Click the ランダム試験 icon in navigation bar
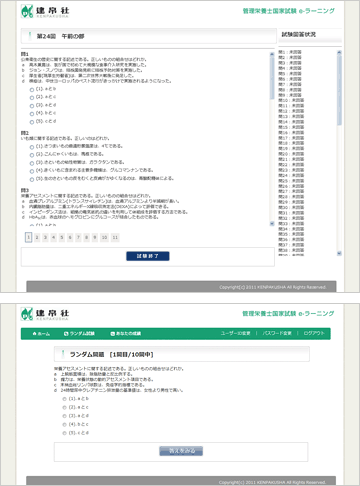The width and height of the screenshot is (360, 486). click(66, 334)
